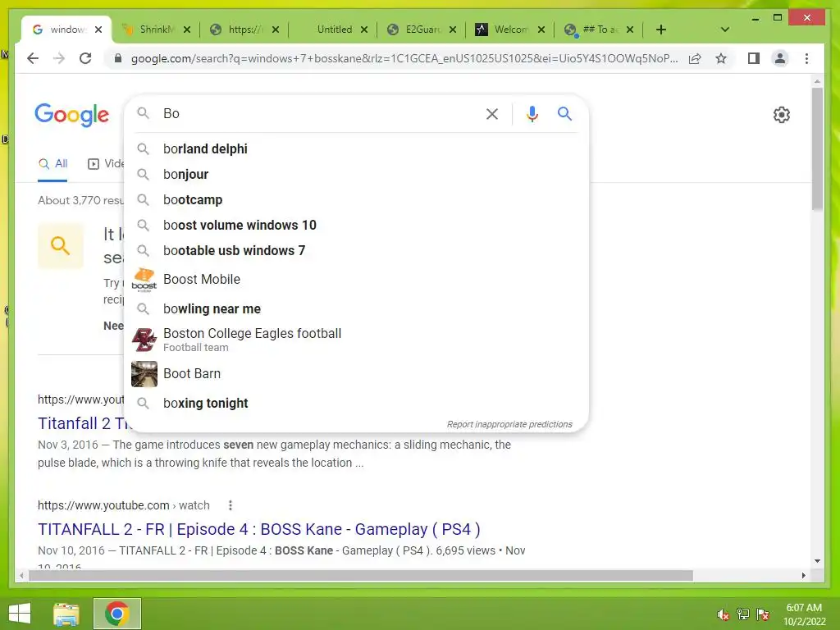This screenshot has width=840, height=630.
Task: Open Chrome three-dot menu
Action: [807, 58]
